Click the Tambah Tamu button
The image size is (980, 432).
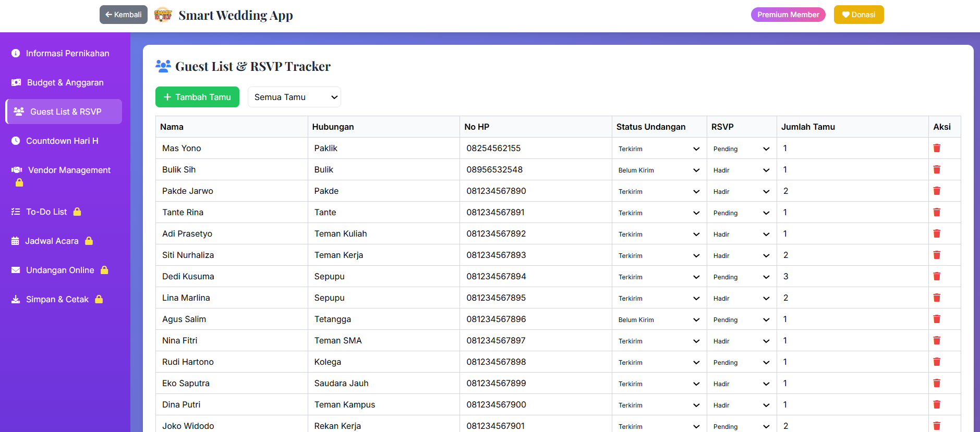point(197,97)
